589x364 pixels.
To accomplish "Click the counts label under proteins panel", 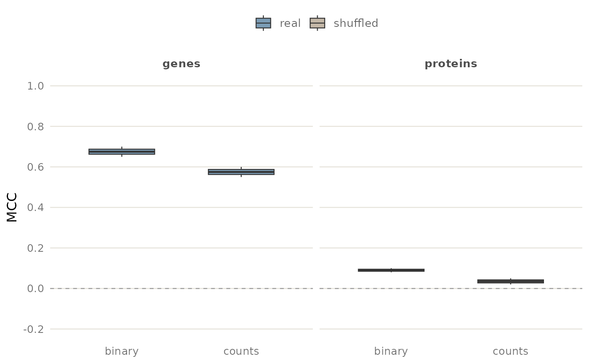I will coord(511,351).
